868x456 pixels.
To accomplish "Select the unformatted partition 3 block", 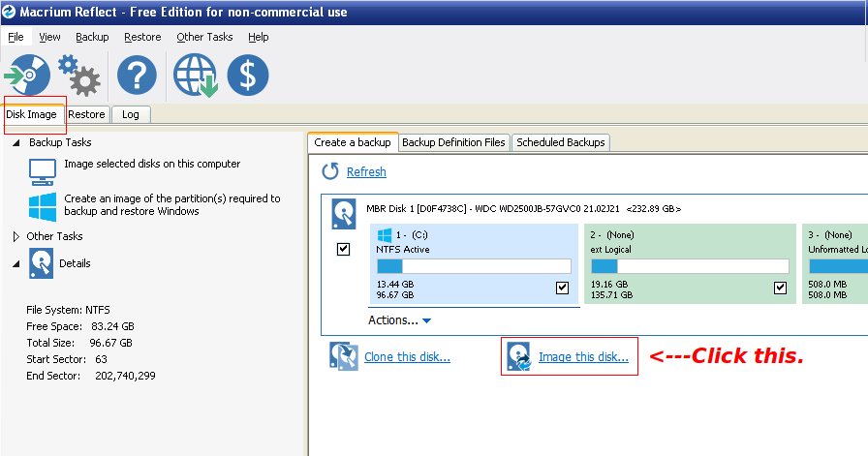I will coord(835,263).
